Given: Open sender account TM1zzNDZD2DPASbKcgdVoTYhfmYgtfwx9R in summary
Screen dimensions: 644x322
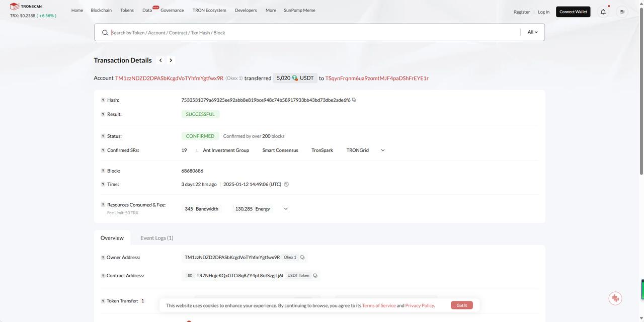Looking at the screenshot, I should 169,78.
